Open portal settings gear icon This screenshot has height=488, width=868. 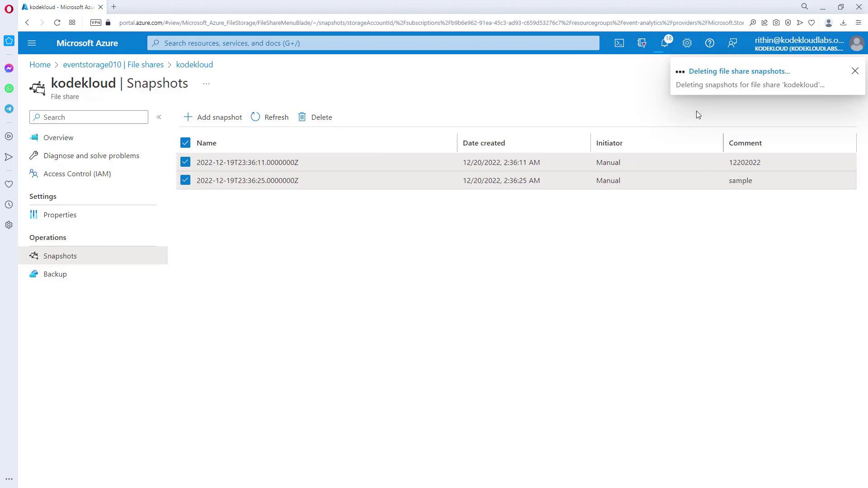point(687,43)
